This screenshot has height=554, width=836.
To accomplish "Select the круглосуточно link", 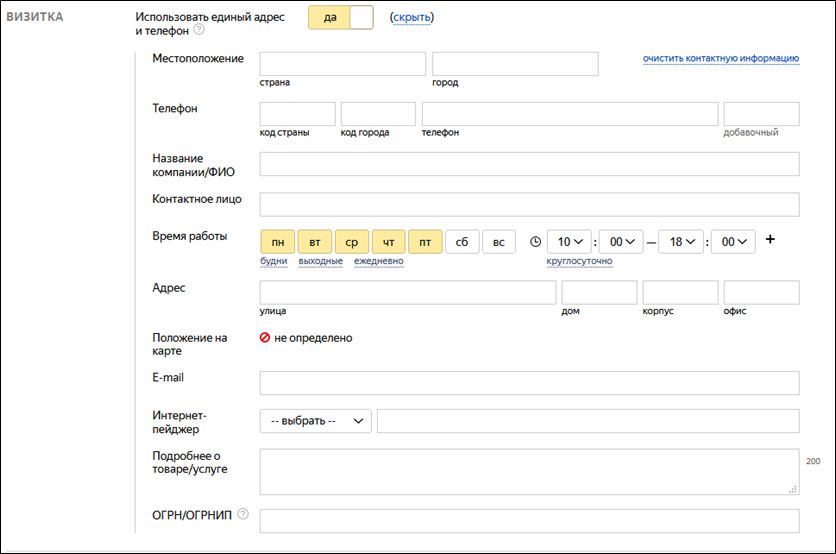I will point(579,261).
